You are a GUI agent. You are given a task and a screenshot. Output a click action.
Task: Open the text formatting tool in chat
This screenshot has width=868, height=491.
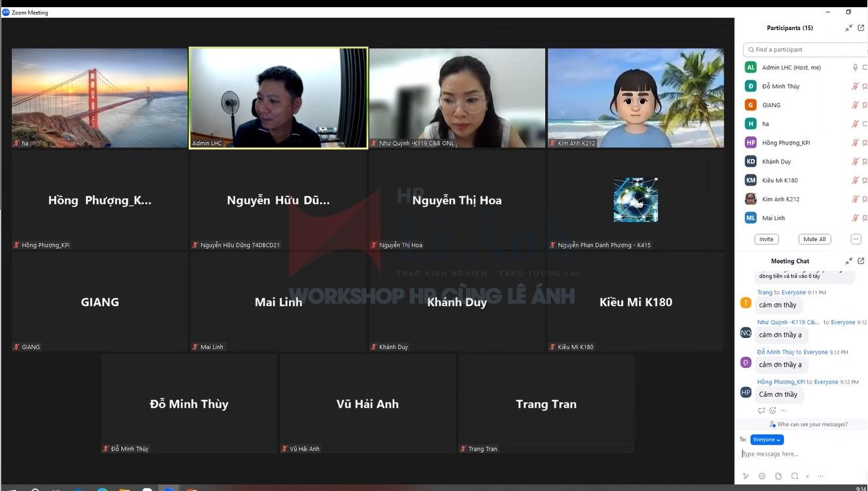click(x=746, y=476)
